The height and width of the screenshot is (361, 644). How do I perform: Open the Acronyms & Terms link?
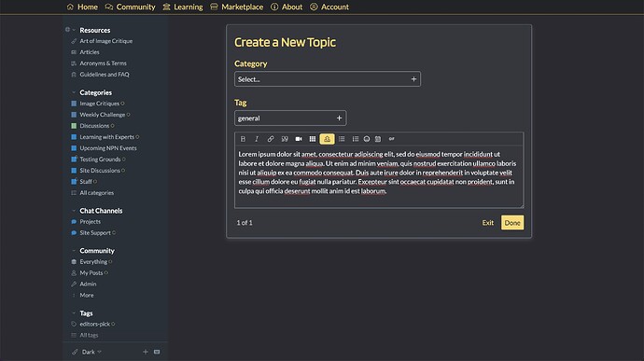(x=103, y=63)
